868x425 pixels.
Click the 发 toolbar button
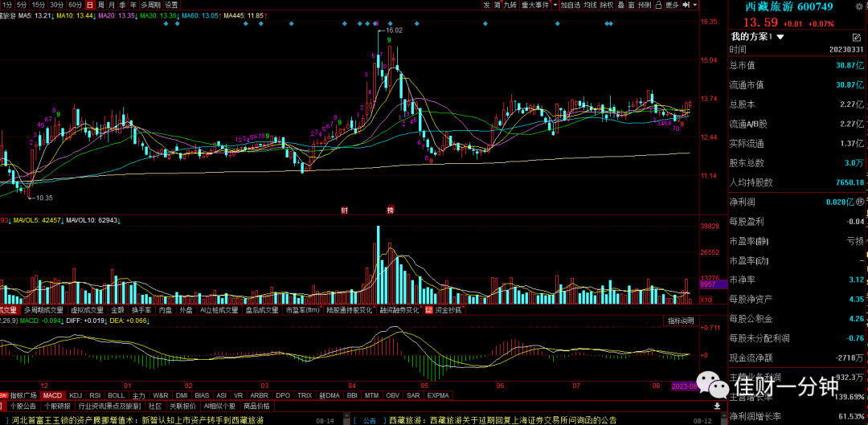486,5
